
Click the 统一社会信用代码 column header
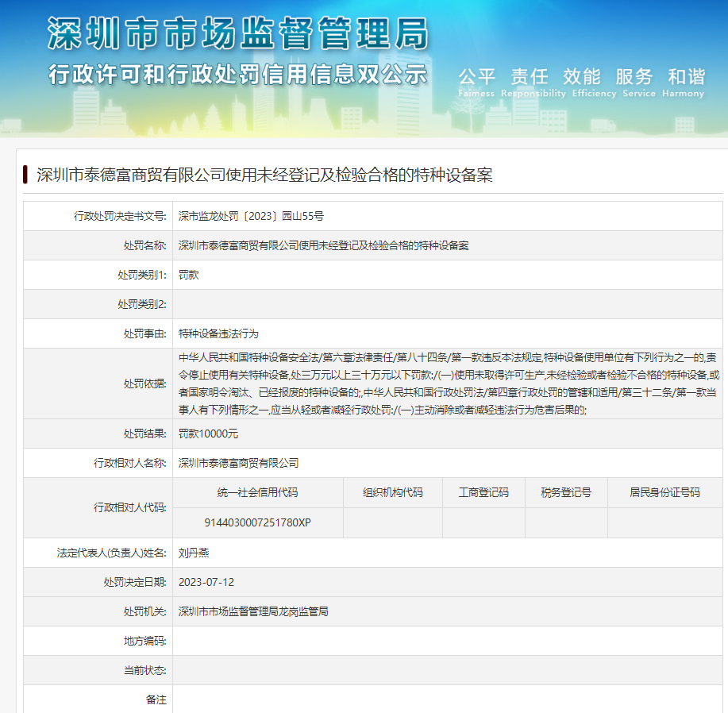tap(257, 492)
